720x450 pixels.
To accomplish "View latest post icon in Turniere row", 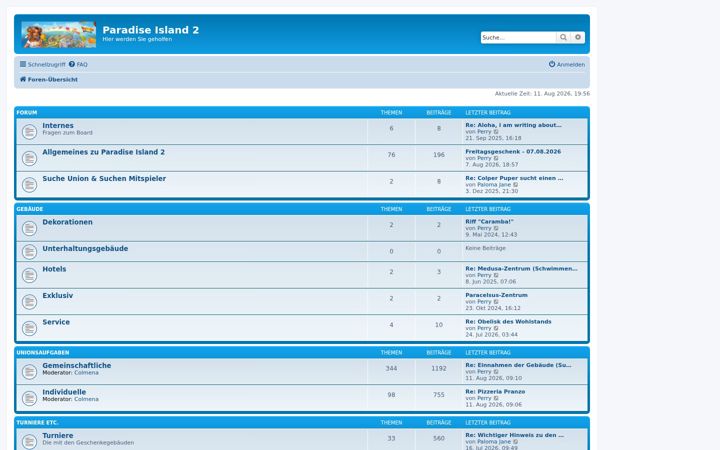I will 516,442.
